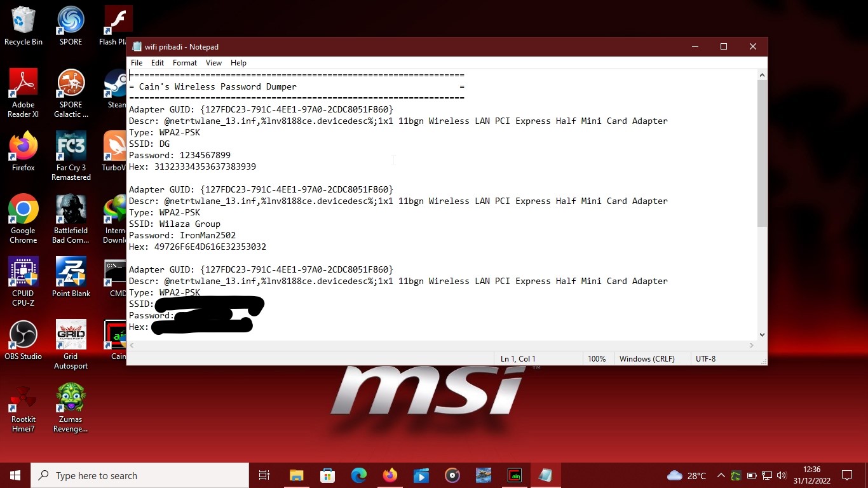
Task: Switch to Cain app in the taskbar
Action: tap(514, 475)
